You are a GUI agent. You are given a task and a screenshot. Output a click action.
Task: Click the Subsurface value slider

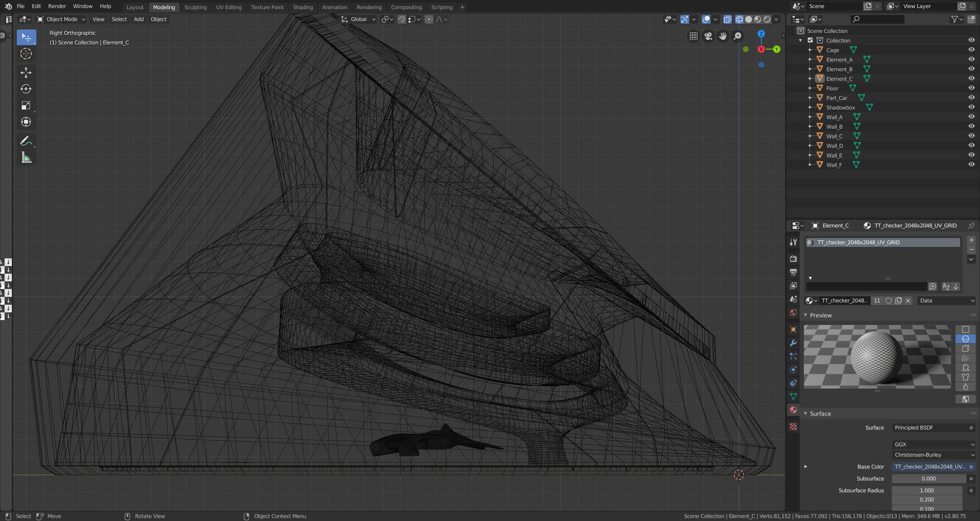928,479
